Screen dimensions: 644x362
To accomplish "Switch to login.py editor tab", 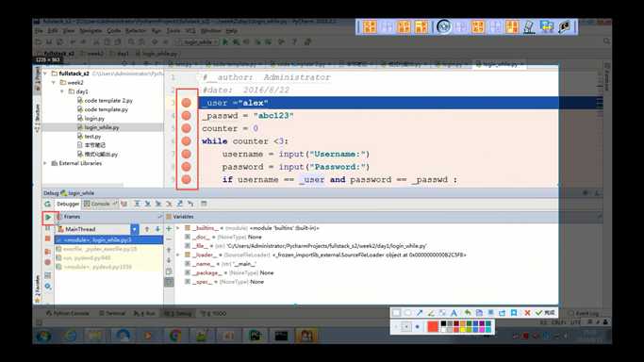I will (x=452, y=64).
